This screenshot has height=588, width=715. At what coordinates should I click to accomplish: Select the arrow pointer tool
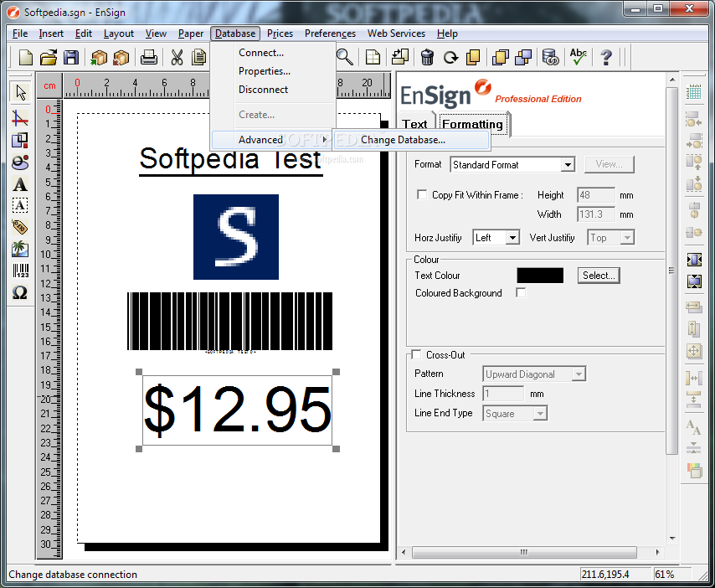coord(21,92)
